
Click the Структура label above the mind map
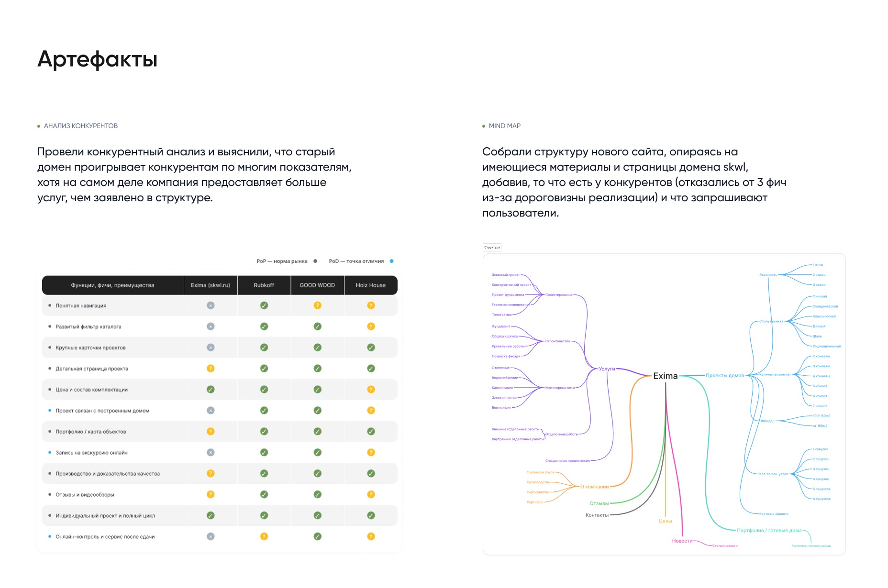[x=492, y=248]
